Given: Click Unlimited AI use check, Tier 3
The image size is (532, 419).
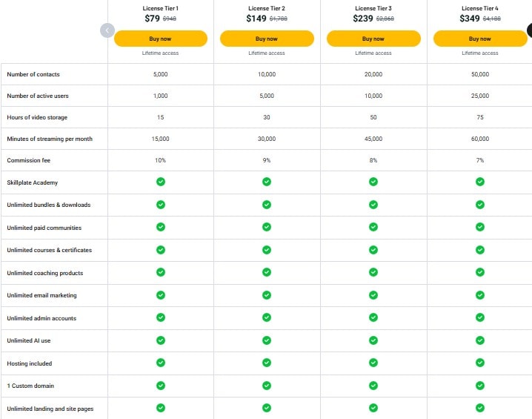Looking at the screenshot, I should coord(373,340).
